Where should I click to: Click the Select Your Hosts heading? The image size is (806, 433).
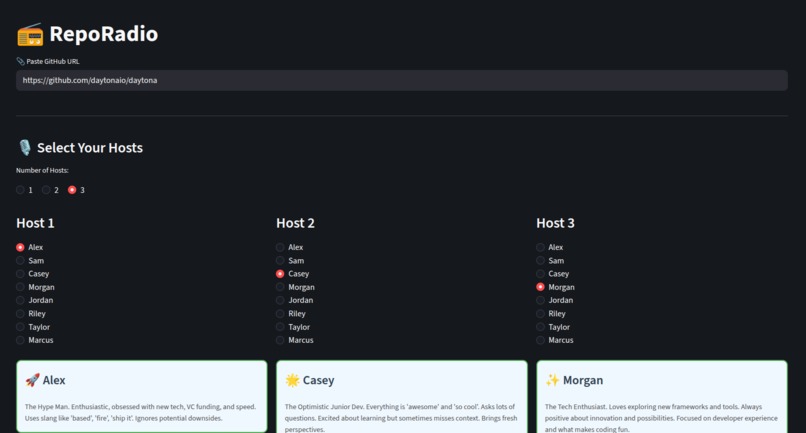(x=90, y=148)
